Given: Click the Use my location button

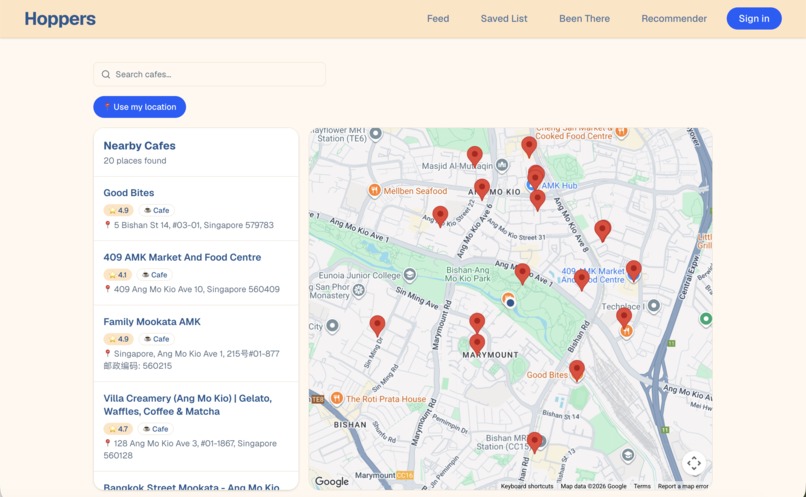Looking at the screenshot, I should 139,107.
